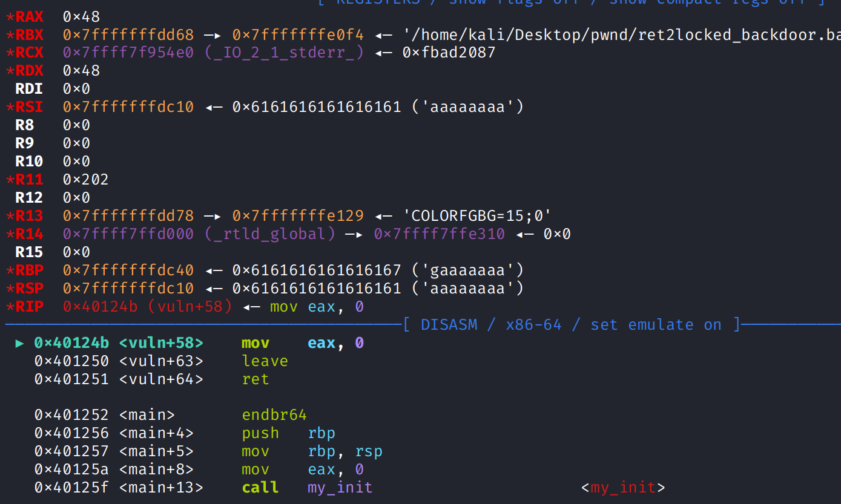Click the RBX register label

click(x=29, y=34)
